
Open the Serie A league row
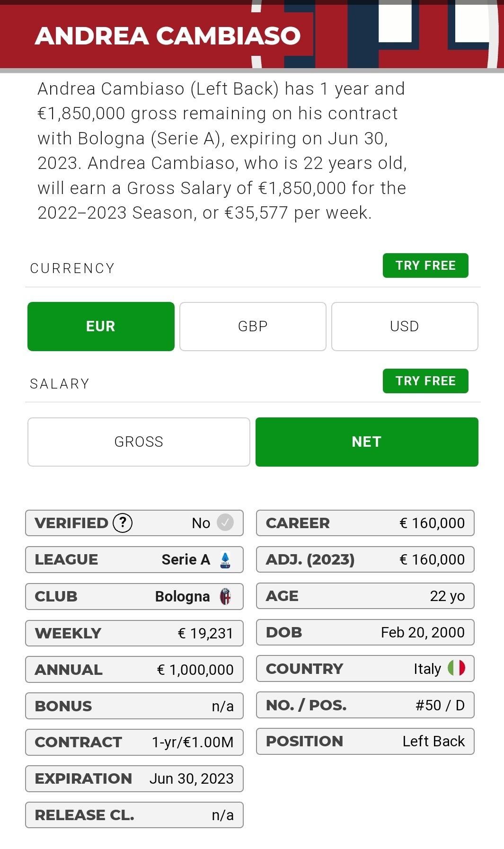[x=134, y=560]
